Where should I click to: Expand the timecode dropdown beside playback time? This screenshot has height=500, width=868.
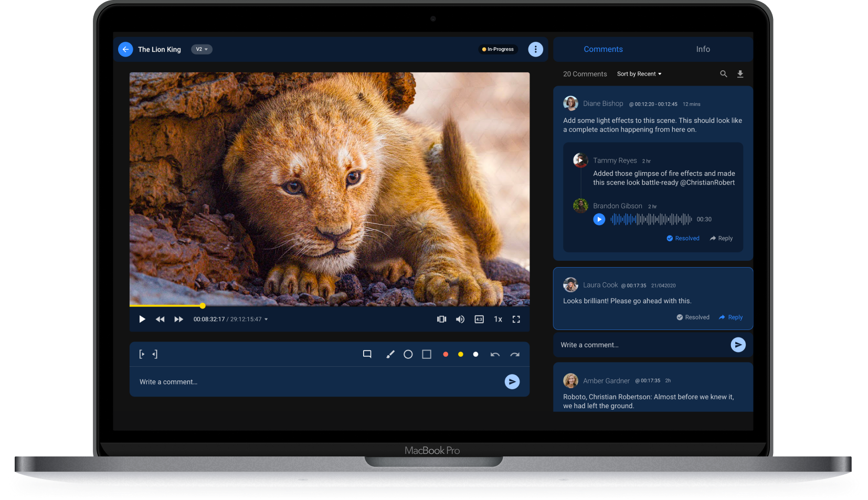point(267,319)
